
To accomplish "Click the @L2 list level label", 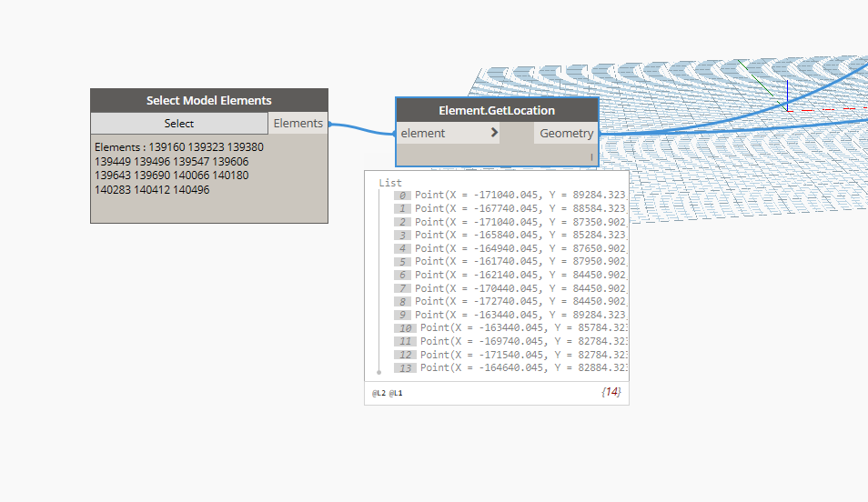I will tap(378, 393).
